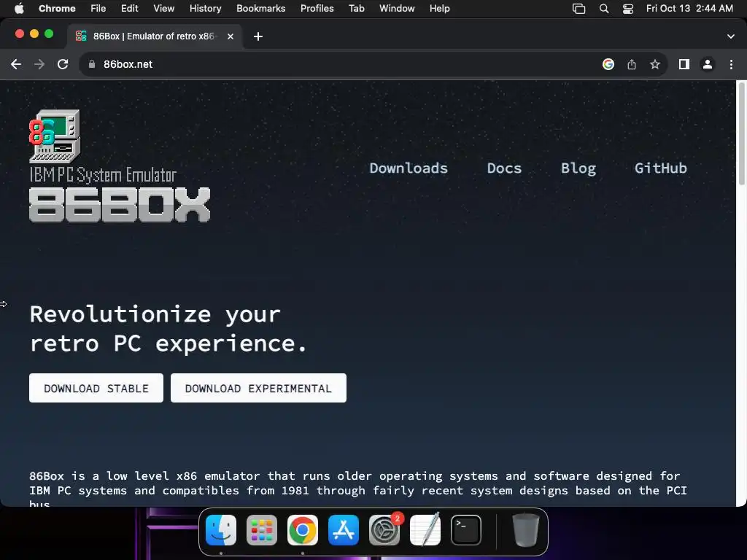This screenshot has width=747, height=560.
Task: Click the forward navigation arrow
Action: (x=39, y=64)
